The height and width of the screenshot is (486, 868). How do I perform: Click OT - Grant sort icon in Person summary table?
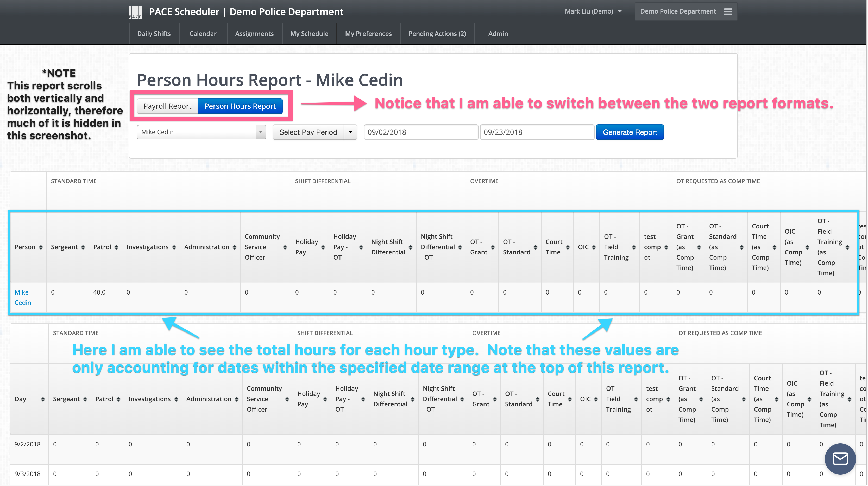point(493,247)
